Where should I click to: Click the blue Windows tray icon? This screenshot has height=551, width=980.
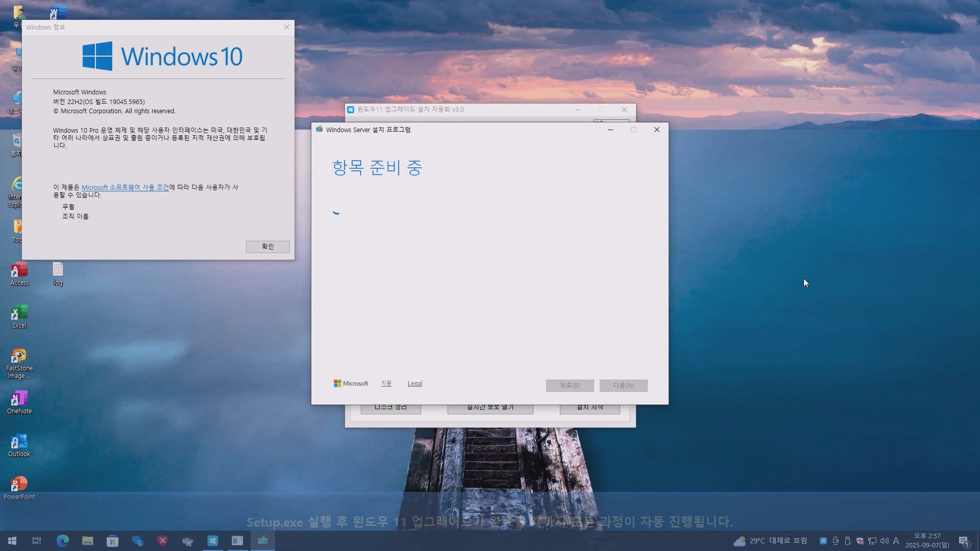click(x=823, y=541)
